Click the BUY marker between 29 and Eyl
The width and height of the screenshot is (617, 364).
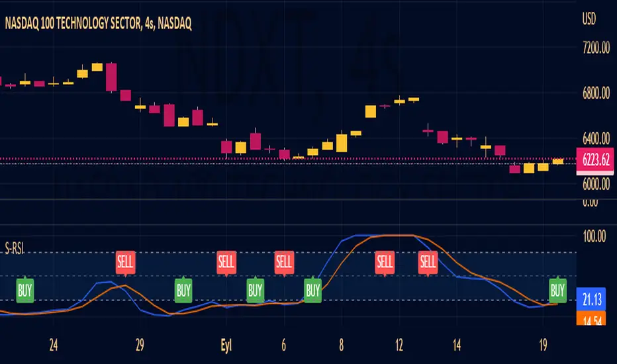(x=183, y=290)
